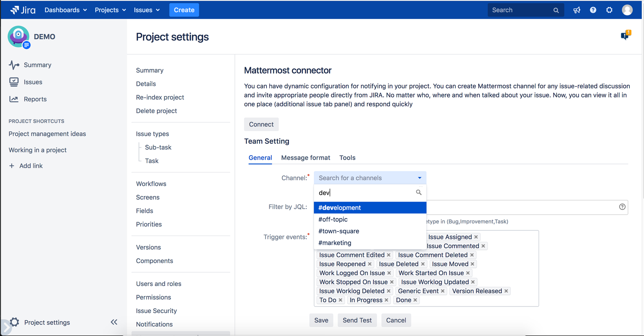The height and width of the screenshot is (336, 644).
Task: Remove the Done trigger
Action: 415,300
